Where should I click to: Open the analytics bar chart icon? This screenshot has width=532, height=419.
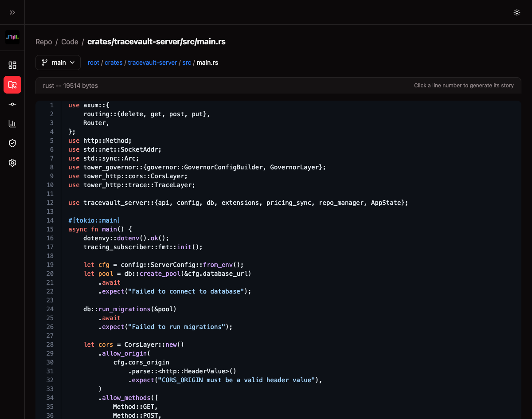pyautogui.click(x=12, y=124)
